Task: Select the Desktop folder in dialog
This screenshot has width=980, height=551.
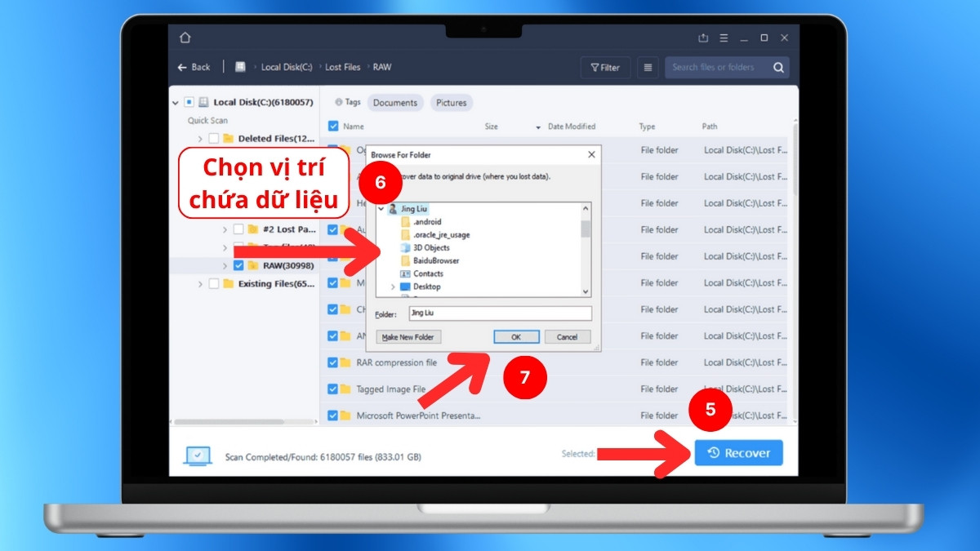Action: click(x=426, y=287)
